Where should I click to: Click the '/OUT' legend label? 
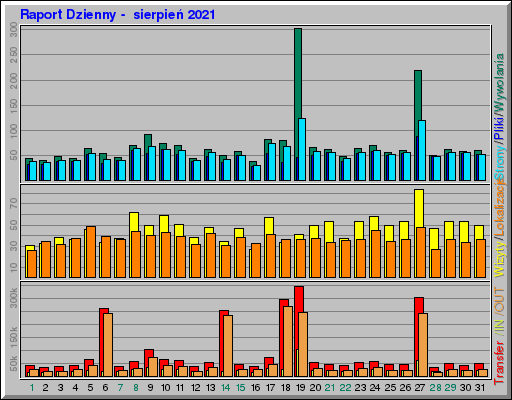(x=500, y=301)
